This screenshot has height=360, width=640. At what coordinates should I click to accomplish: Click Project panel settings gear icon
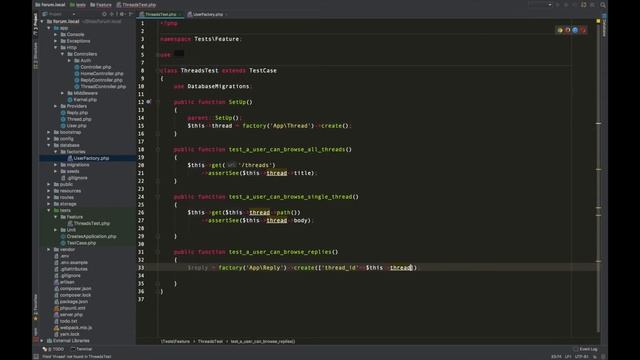(122, 14)
